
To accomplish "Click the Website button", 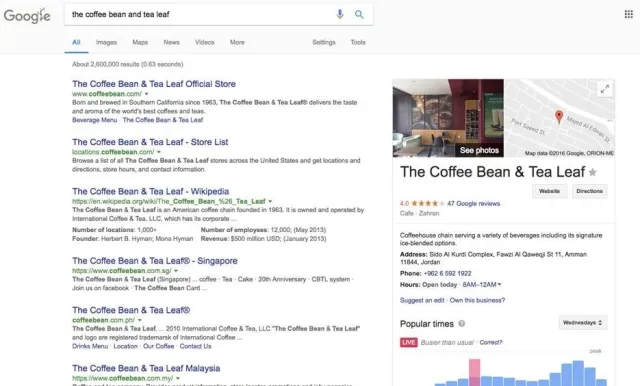I will point(549,191).
